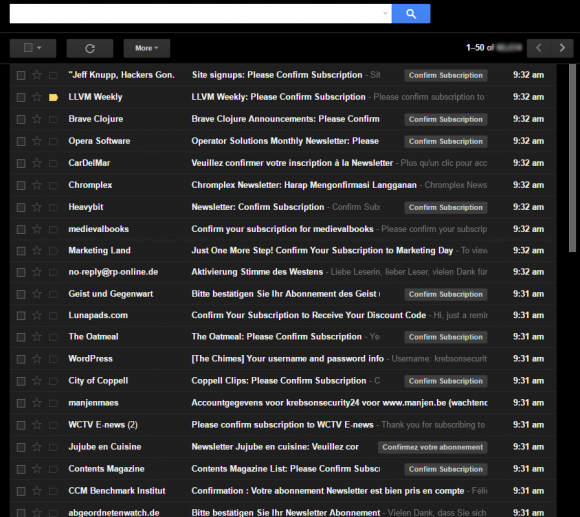
Task: Click Confirm Subscription on The Oatmeal row
Action: [x=446, y=337]
